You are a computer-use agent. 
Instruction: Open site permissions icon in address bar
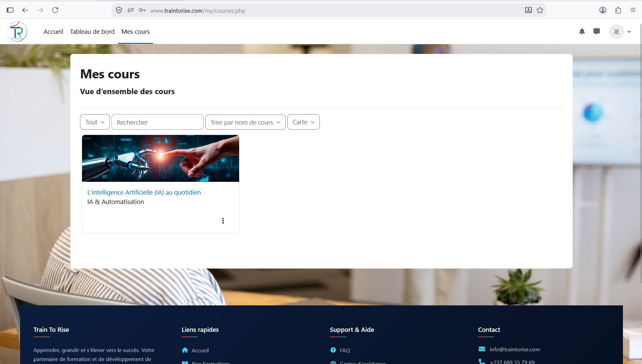[131, 10]
